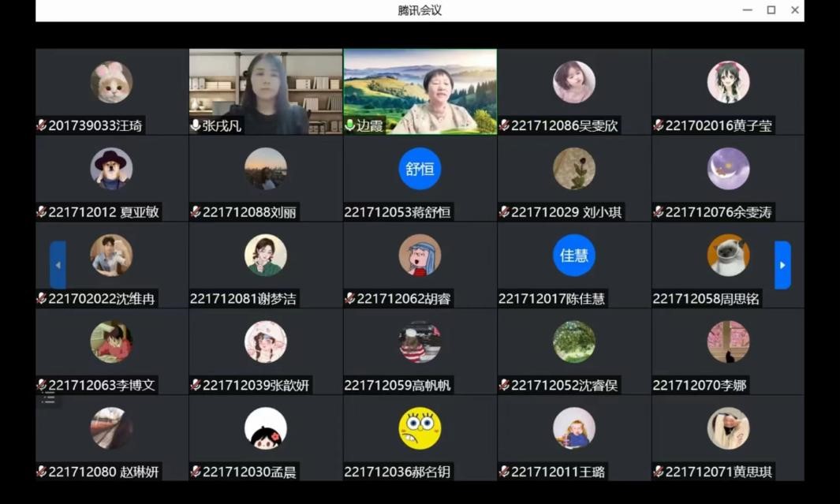Toggle the microphone icon beside 张戌凡
Screen dimensions: 840x504
[x=196, y=125]
